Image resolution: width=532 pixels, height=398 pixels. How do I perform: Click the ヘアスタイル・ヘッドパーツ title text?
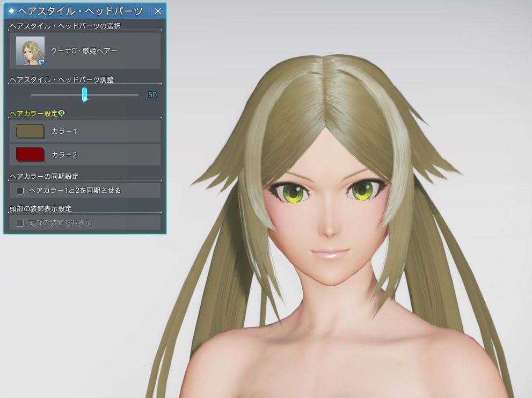coord(80,11)
